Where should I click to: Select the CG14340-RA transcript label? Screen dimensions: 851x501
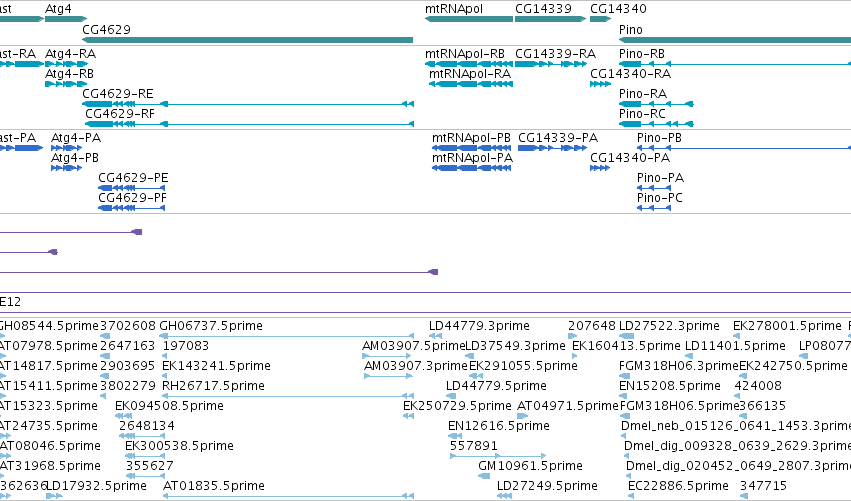631,74
